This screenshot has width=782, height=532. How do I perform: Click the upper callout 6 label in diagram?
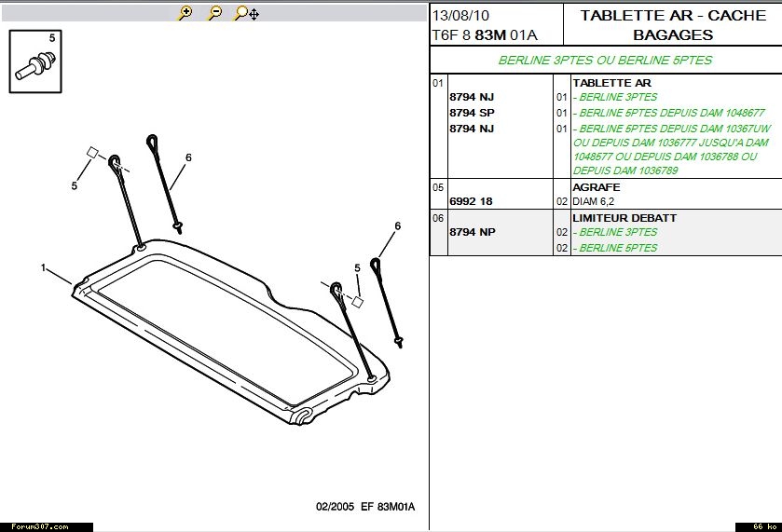coord(187,157)
